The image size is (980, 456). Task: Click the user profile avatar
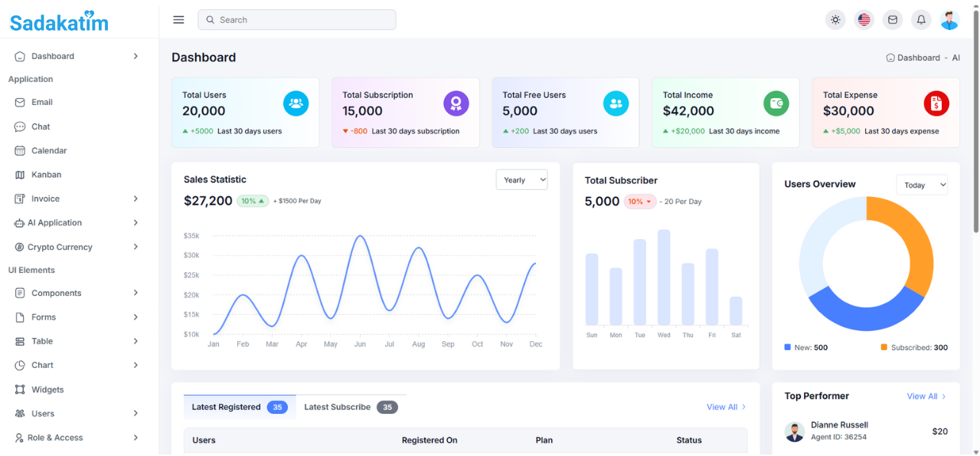pyautogui.click(x=949, y=20)
